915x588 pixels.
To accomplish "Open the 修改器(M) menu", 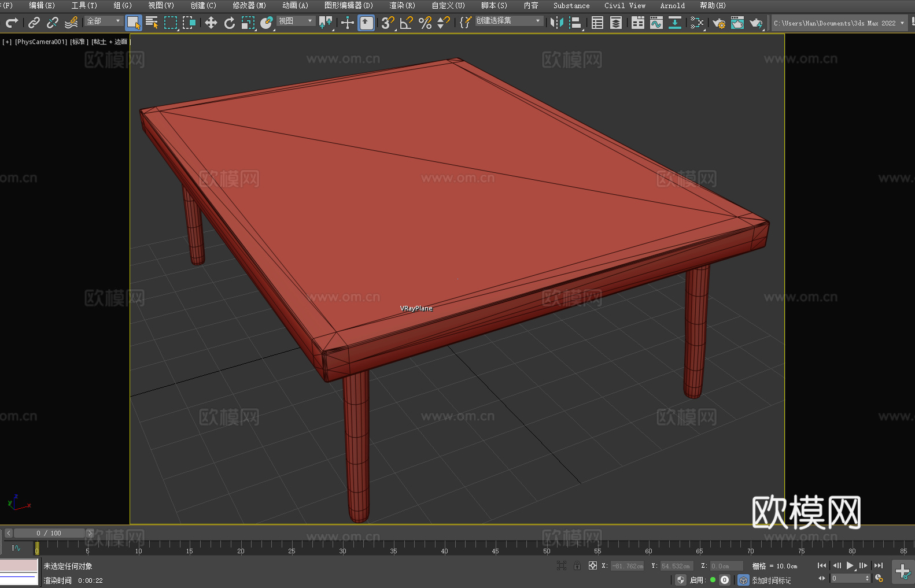I will (x=249, y=5).
